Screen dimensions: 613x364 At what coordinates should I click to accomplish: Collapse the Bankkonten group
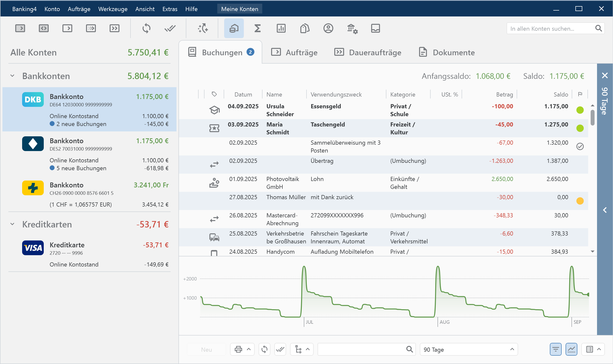[x=12, y=76]
